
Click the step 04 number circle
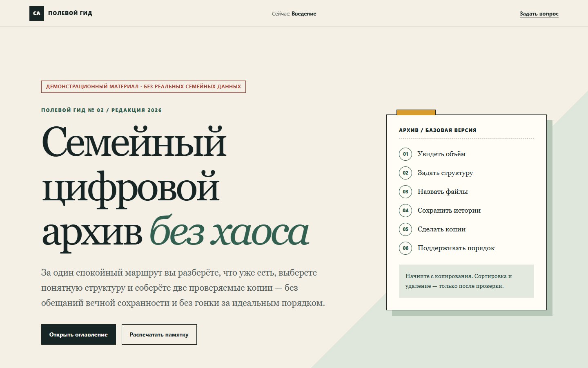click(405, 211)
